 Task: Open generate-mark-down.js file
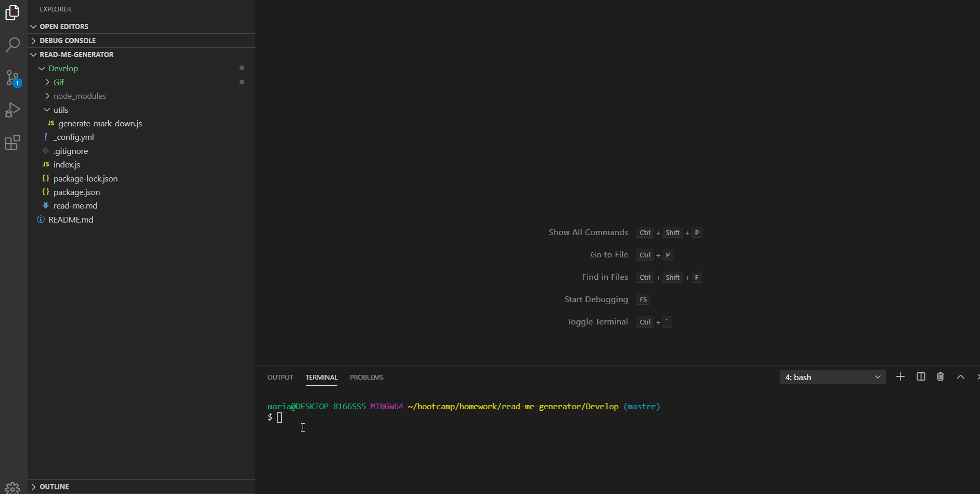coord(141,124)
